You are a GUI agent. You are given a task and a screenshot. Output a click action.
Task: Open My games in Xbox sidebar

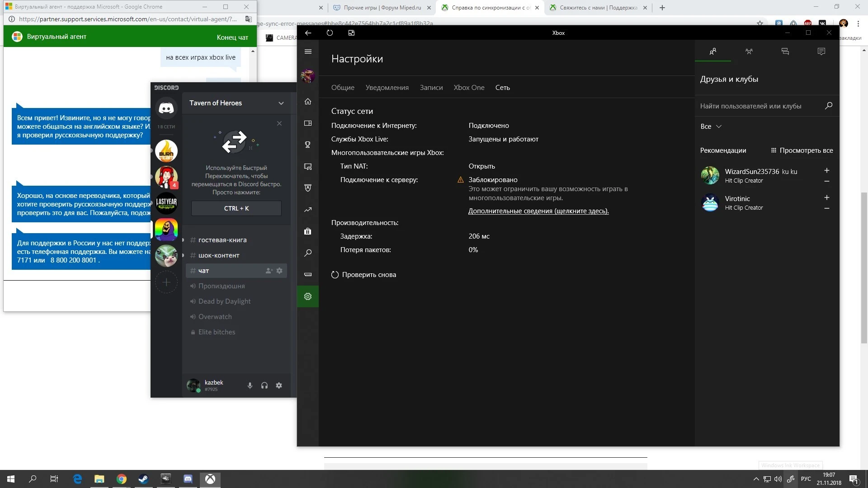pos(308,123)
